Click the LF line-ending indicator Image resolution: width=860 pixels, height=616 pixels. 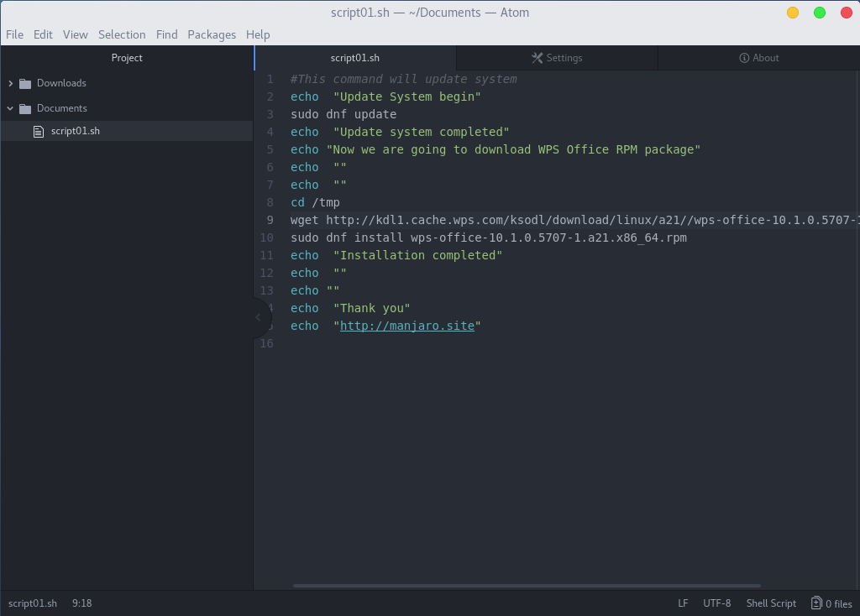click(683, 603)
